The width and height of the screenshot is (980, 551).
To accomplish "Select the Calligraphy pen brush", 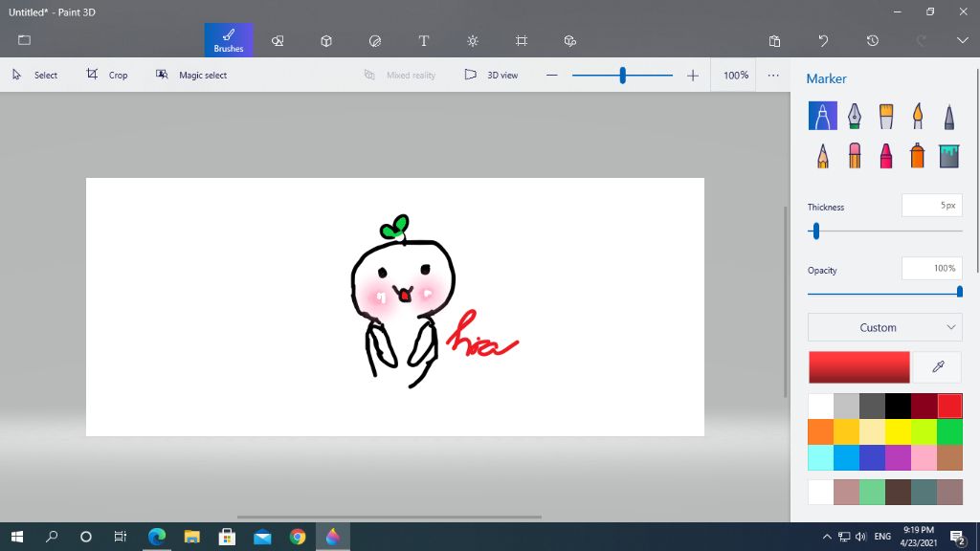I will tap(855, 116).
